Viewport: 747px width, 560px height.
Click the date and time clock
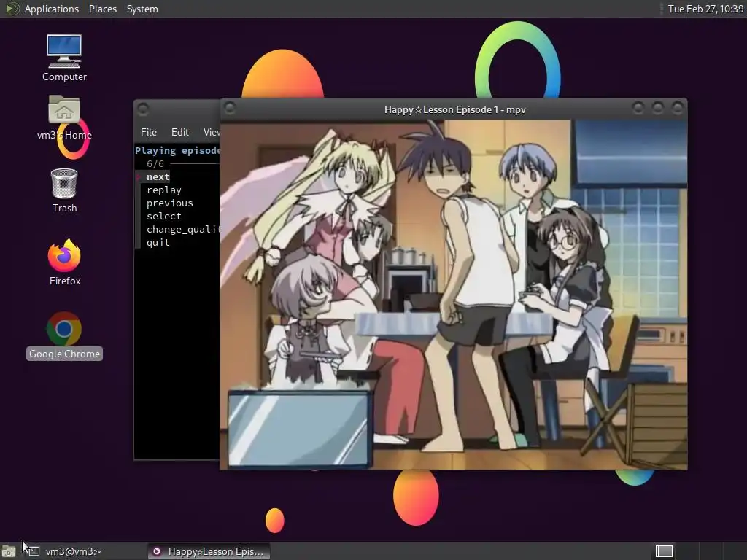705,9
